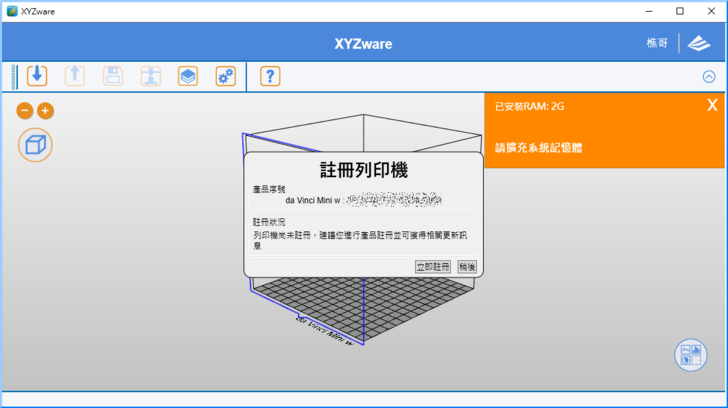Click the 稍後 later button
Viewport: 728px width, 408px height.
coord(467,267)
